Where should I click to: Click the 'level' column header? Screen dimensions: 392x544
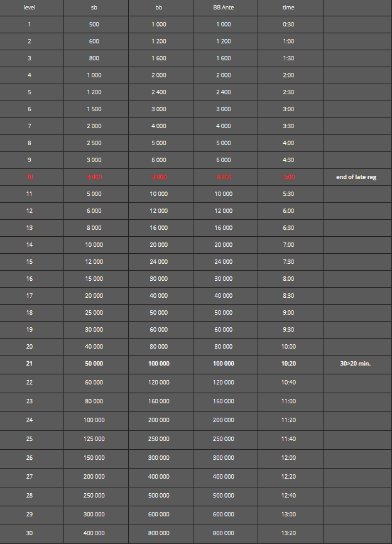point(29,8)
